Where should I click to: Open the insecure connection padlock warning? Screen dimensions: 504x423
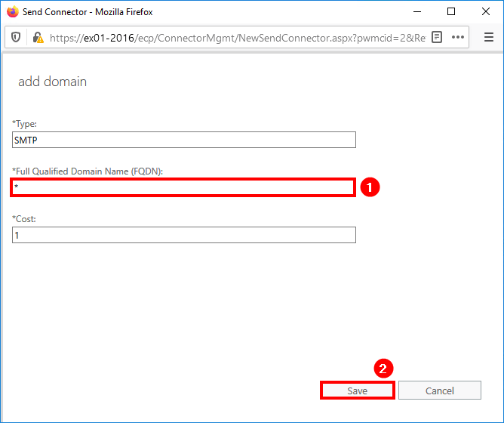coord(38,38)
